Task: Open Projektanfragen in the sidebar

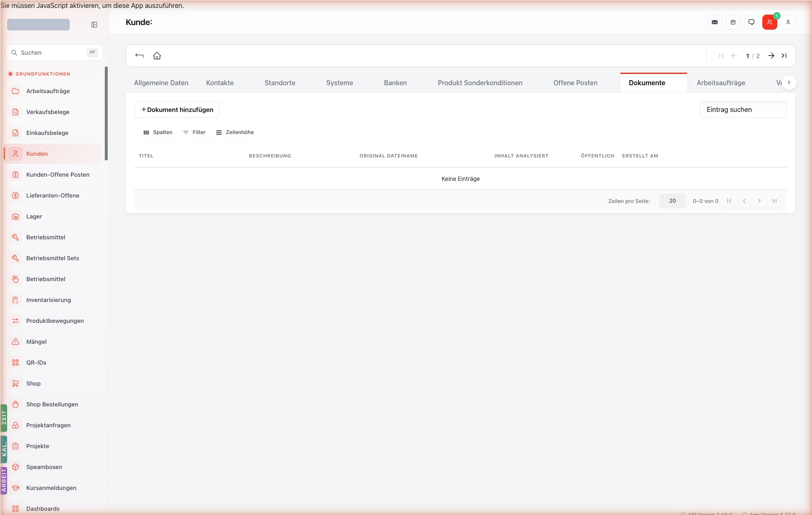Action: point(53,425)
